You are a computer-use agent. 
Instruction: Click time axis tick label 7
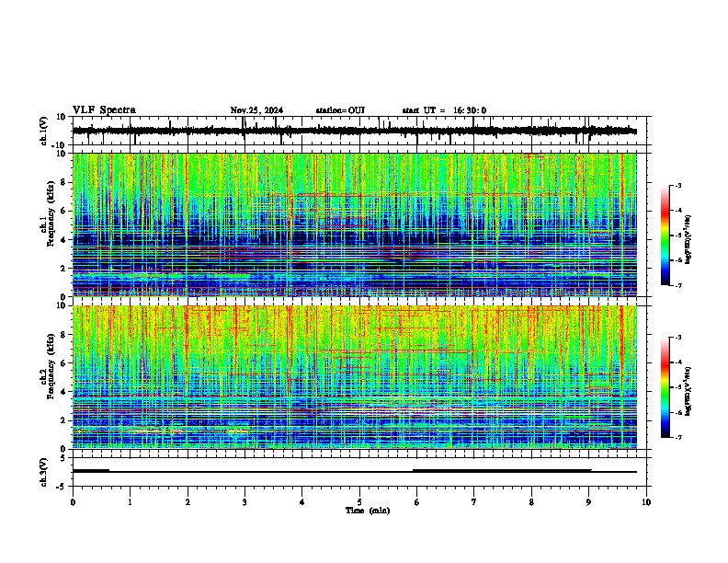(x=474, y=502)
